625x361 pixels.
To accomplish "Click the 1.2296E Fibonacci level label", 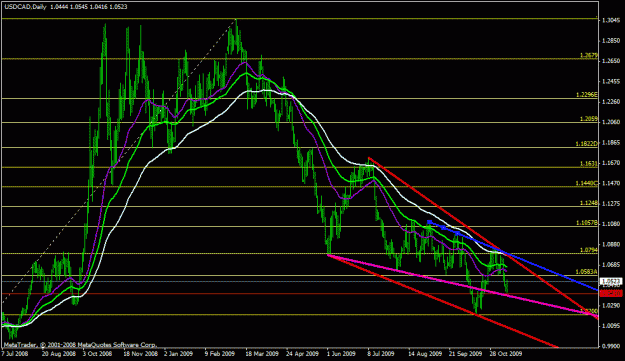I will point(587,94).
